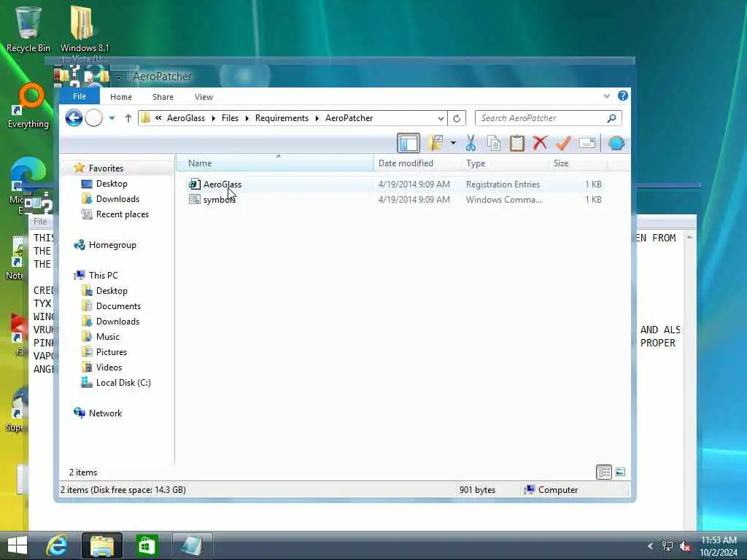Open Recent places in navigation pane

coord(122,214)
